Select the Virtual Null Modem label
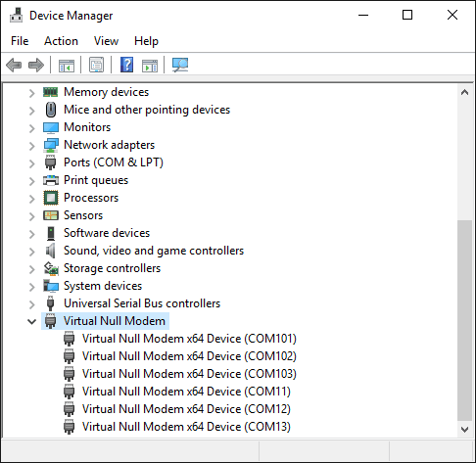This screenshot has height=463, width=476. (x=115, y=321)
